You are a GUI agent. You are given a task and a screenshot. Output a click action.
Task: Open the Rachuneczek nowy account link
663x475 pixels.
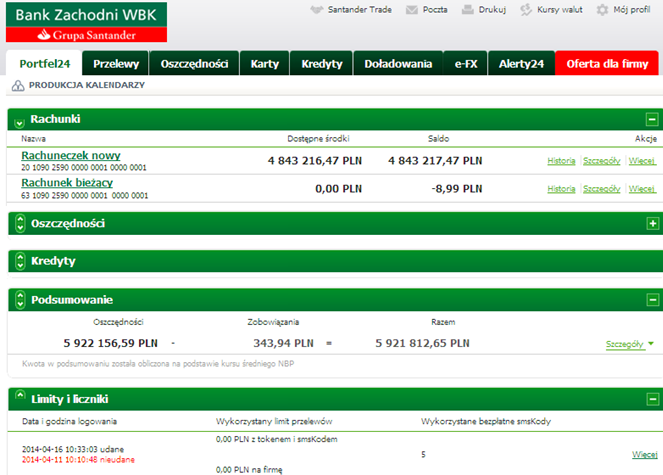[x=71, y=155]
